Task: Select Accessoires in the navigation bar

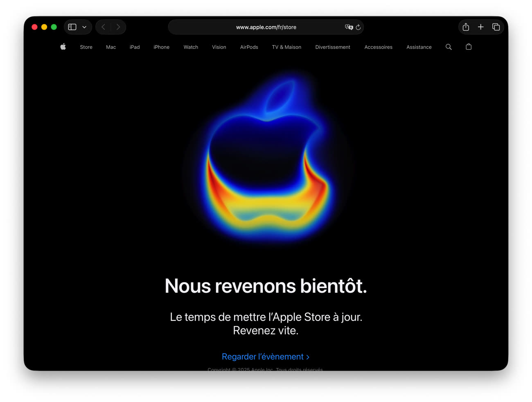Action: (x=378, y=47)
